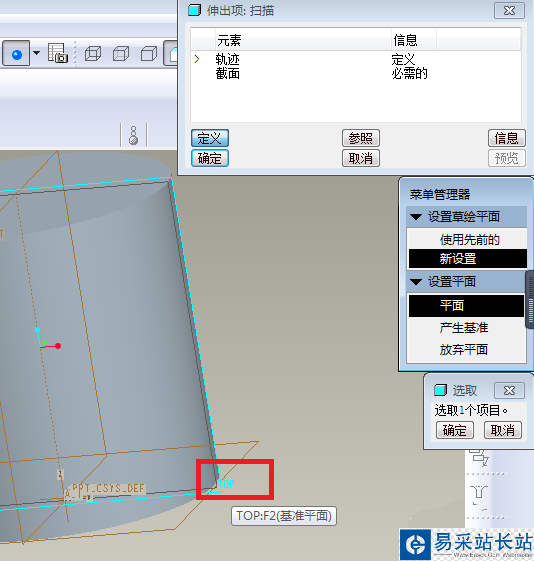Select the TOP datum plane label in the model
This screenshot has width=534, height=561.
226,484
